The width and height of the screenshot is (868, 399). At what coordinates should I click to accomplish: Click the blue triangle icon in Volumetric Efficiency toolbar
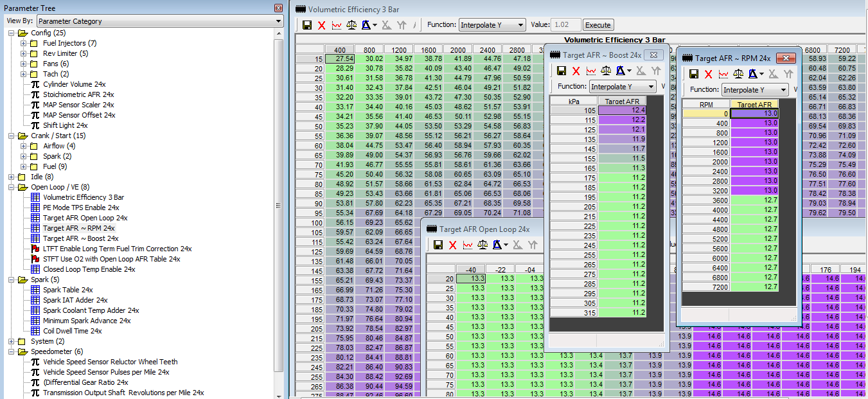tap(366, 25)
